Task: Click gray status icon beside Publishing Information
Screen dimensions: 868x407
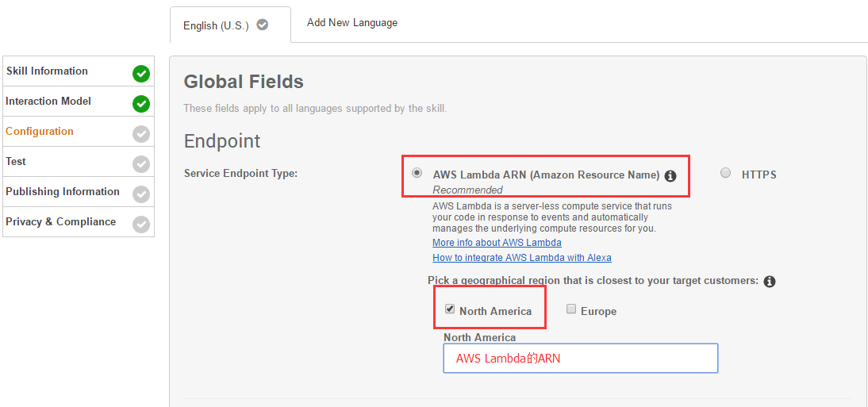Action: click(141, 194)
